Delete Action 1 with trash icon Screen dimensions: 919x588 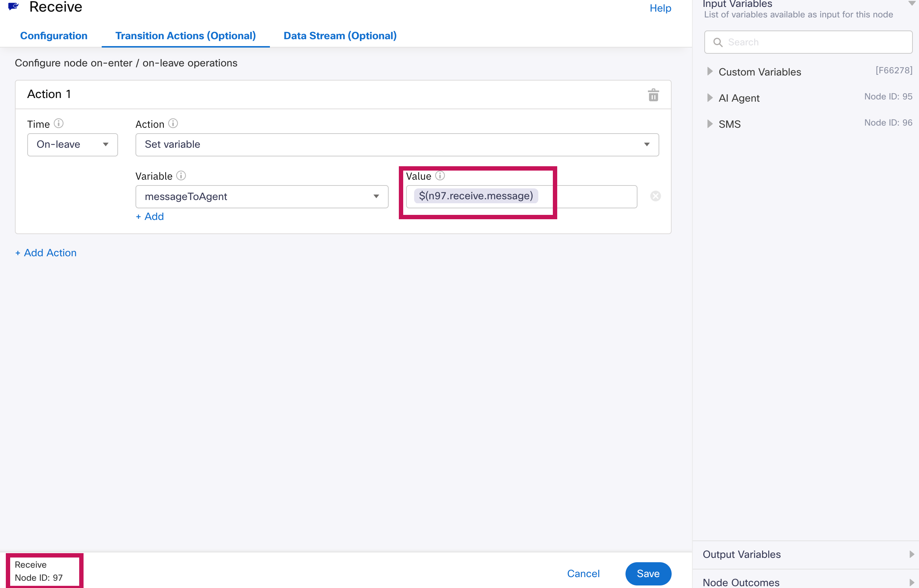pos(653,95)
